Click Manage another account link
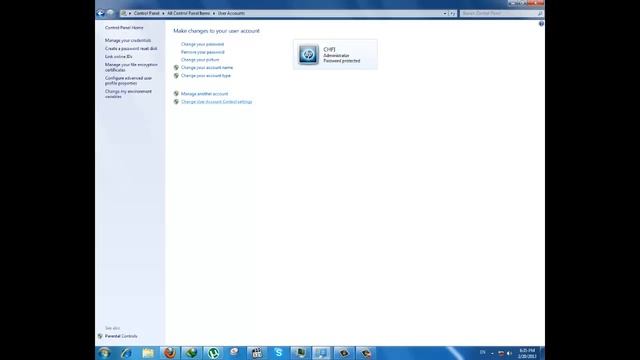 [204, 94]
